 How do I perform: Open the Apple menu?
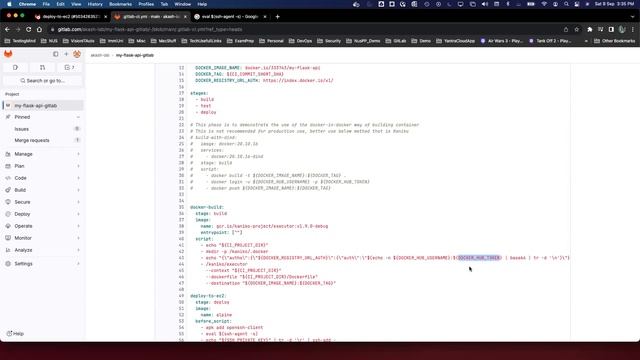(9, 4)
